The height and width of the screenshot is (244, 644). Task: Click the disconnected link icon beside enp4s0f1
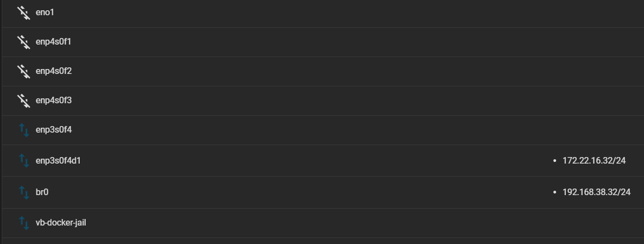[x=24, y=42]
